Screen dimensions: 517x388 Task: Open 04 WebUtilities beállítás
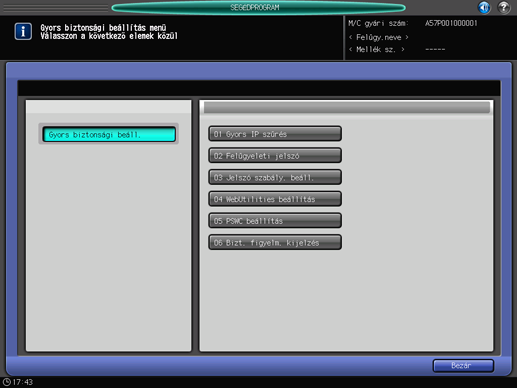coord(275,199)
